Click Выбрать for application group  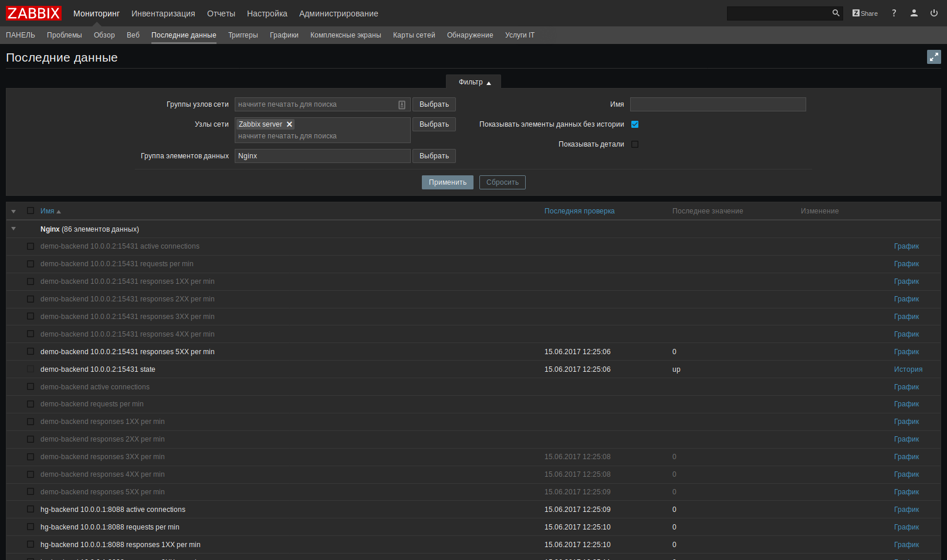point(434,156)
